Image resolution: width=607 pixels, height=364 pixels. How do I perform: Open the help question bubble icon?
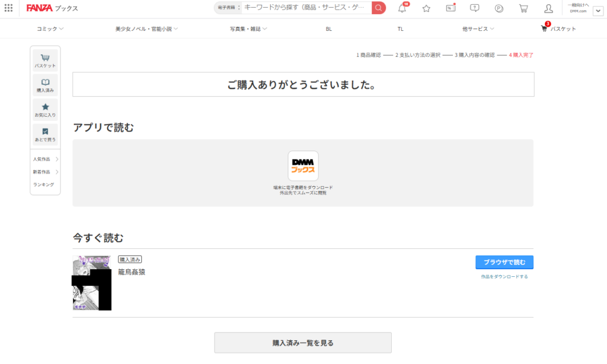coord(475,8)
